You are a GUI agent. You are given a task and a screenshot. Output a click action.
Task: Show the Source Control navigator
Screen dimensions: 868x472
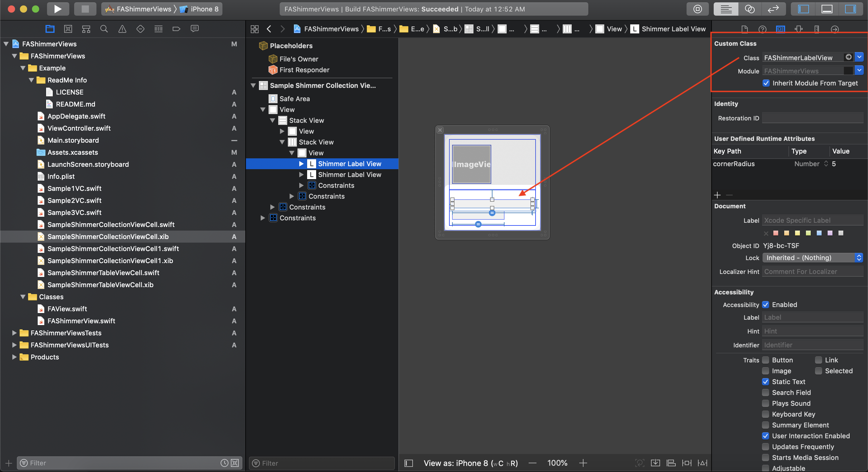click(x=68, y=29)
